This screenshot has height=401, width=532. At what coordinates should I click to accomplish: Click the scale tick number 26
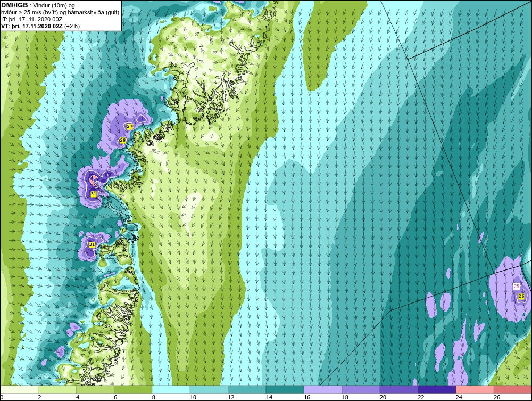pos(497,397)
